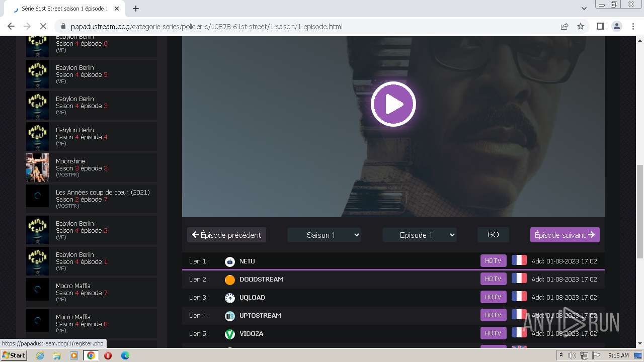
Task: Open the media player taskbar icon
Action: (74, 355)
